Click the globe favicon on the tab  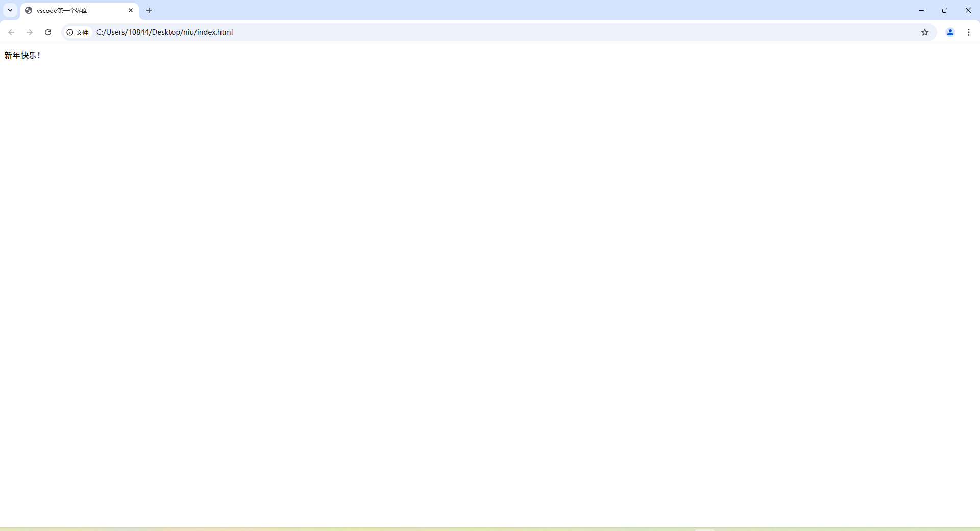click(28, 10)
